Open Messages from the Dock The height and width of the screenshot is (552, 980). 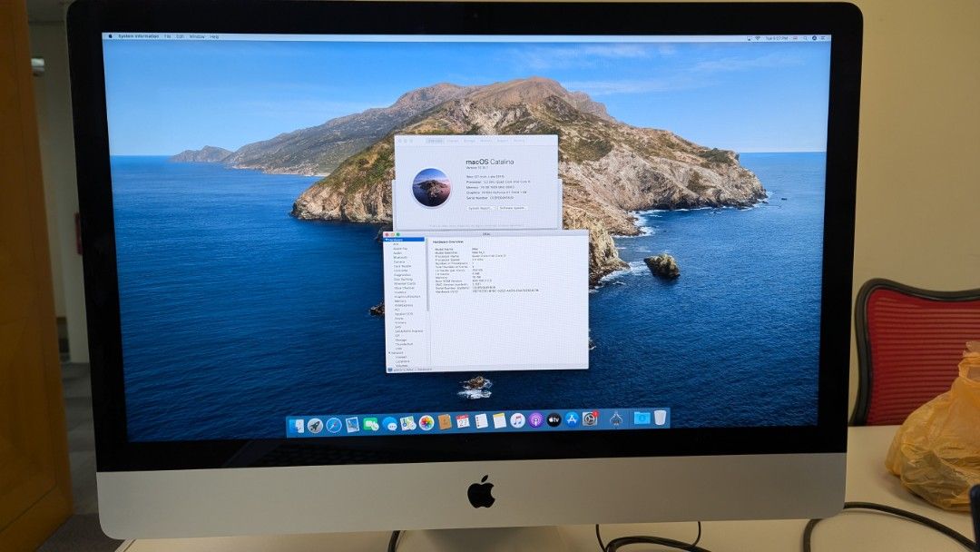pos(390,424)
